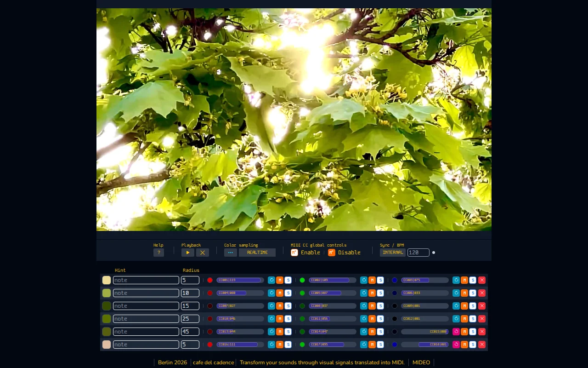Image resolution: width=588 pixels, height=368 pixels.
Task: Mute CC018 with orange M button
Action: point(464,345)
